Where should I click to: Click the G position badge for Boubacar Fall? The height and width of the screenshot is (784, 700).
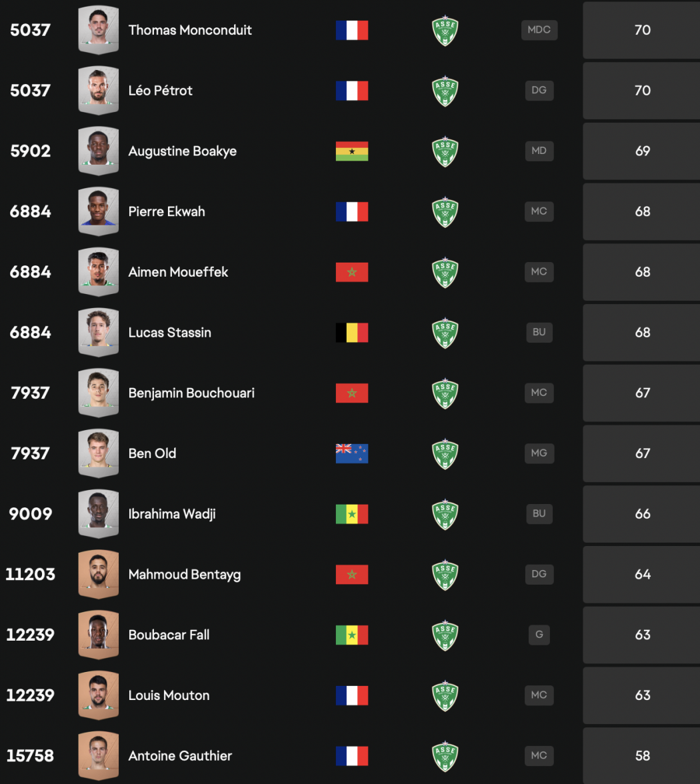(539, 635)
